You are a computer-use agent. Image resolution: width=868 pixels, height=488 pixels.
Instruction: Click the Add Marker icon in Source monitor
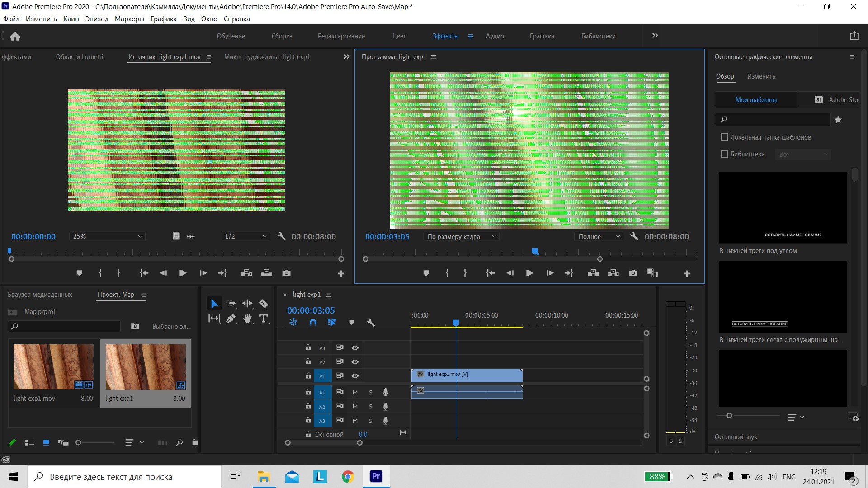coord(79,273)
